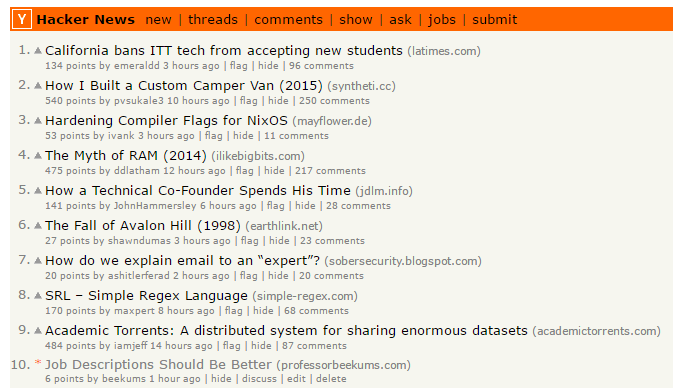The height and width of the screenshot is (388, 673).
Task: Open the submit page
Action: (494, 20)
